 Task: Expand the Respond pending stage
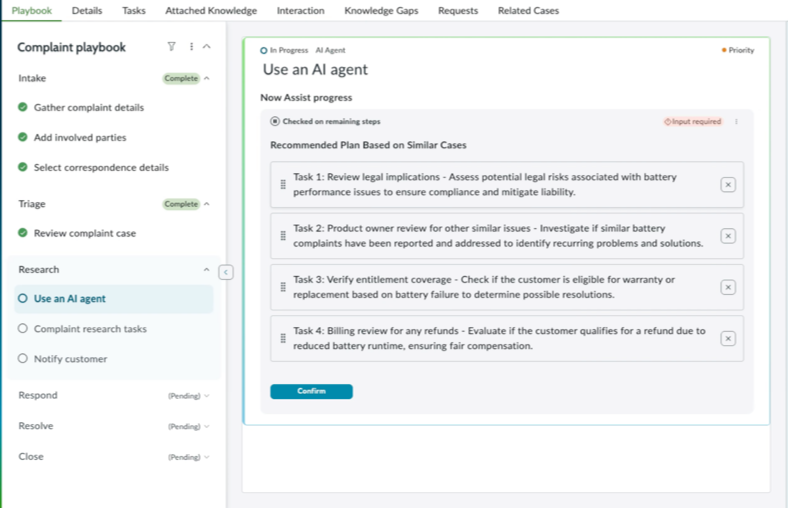[207, 396]
